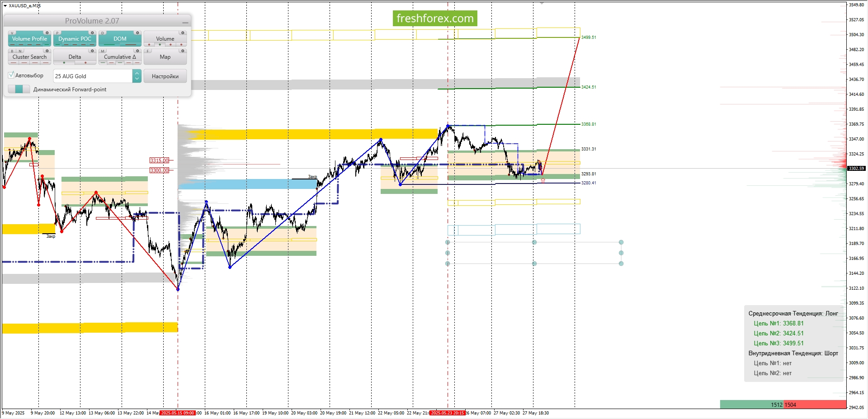The height and width of the screenshot is (419, 868).
Task: Click the green buyers bar showing 1512
Action: [751, 405]
